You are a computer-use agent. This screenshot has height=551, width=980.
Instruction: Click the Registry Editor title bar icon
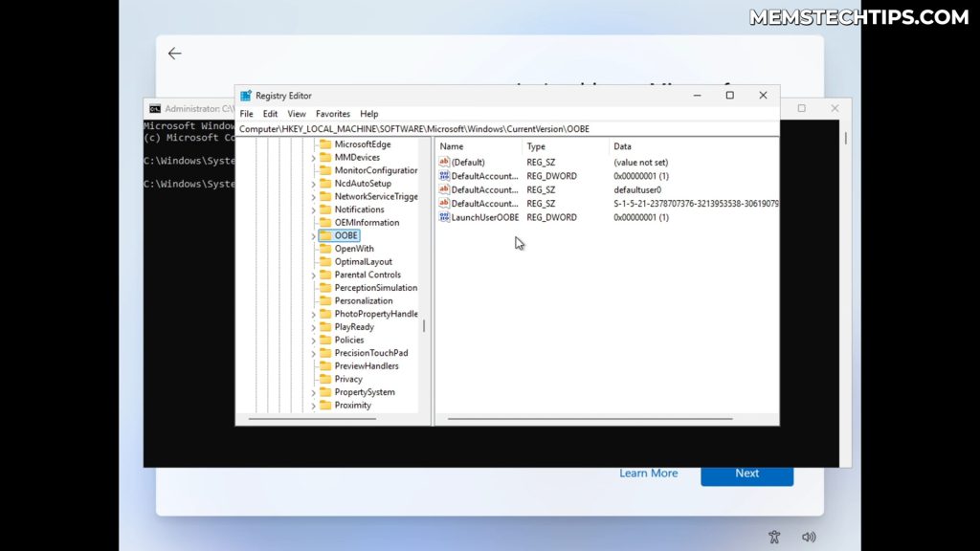tap(245, 95)
